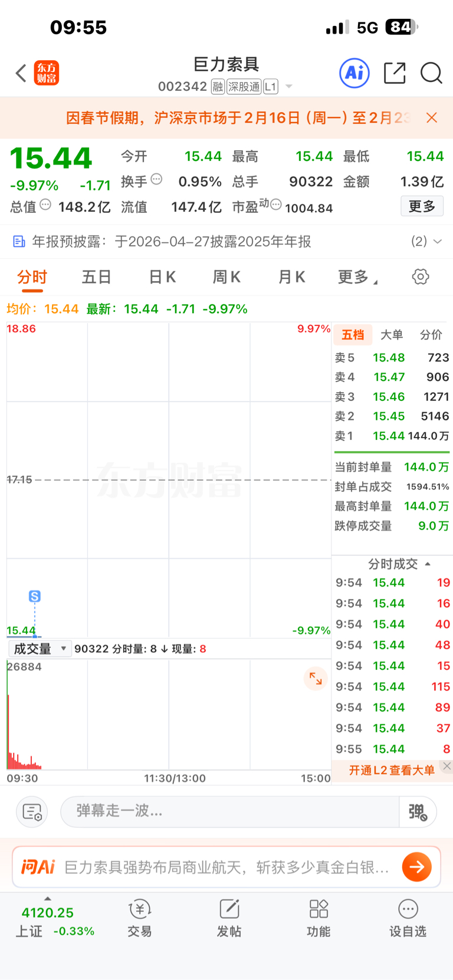Viewport: 453px width, 980px height.
Task: Tap the 卖4 row at 15.47
Action: coord(392,377)
